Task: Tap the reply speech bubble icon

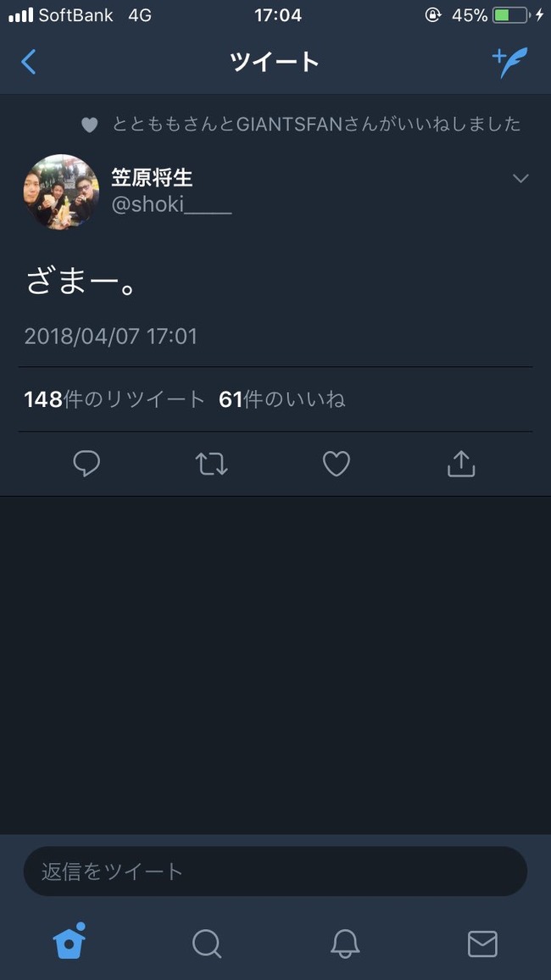Action: [x=86, y=464]
